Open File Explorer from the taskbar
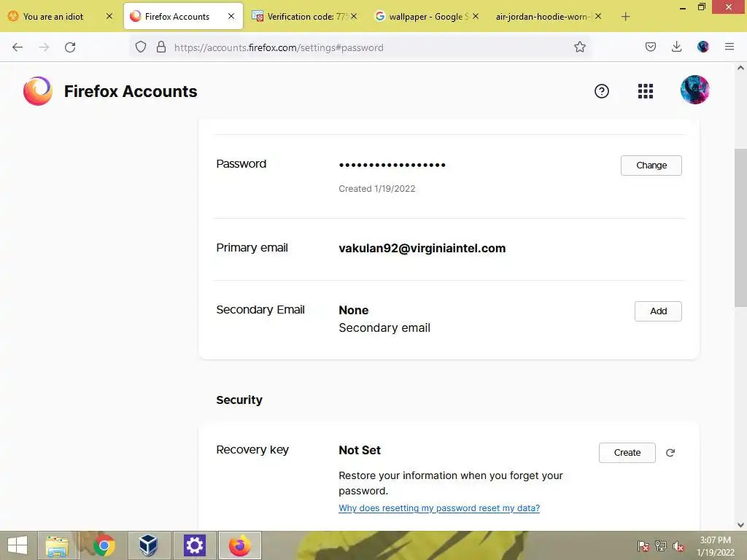 click(x=57, y=545)
